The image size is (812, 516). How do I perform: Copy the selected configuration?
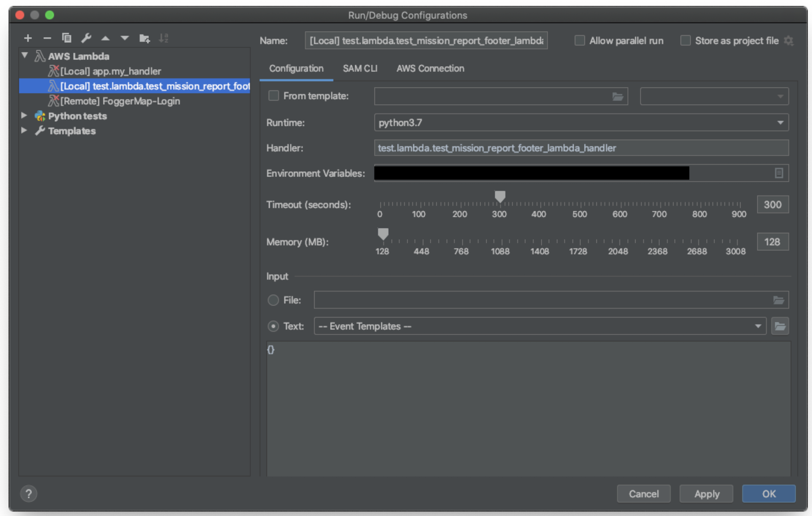coord(67,38)
